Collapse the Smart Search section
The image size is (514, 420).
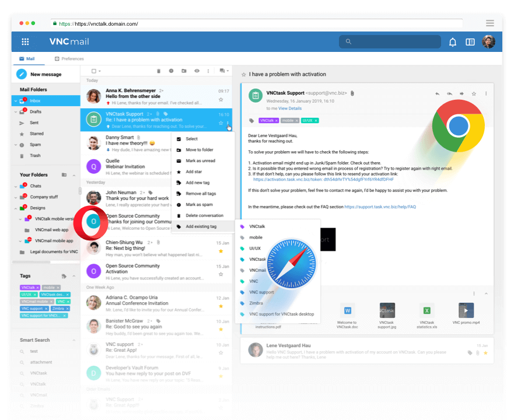74,340
